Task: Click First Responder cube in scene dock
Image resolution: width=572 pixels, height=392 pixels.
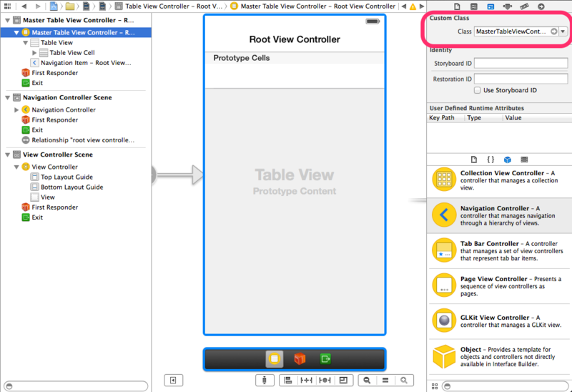Action: point(300,359)
